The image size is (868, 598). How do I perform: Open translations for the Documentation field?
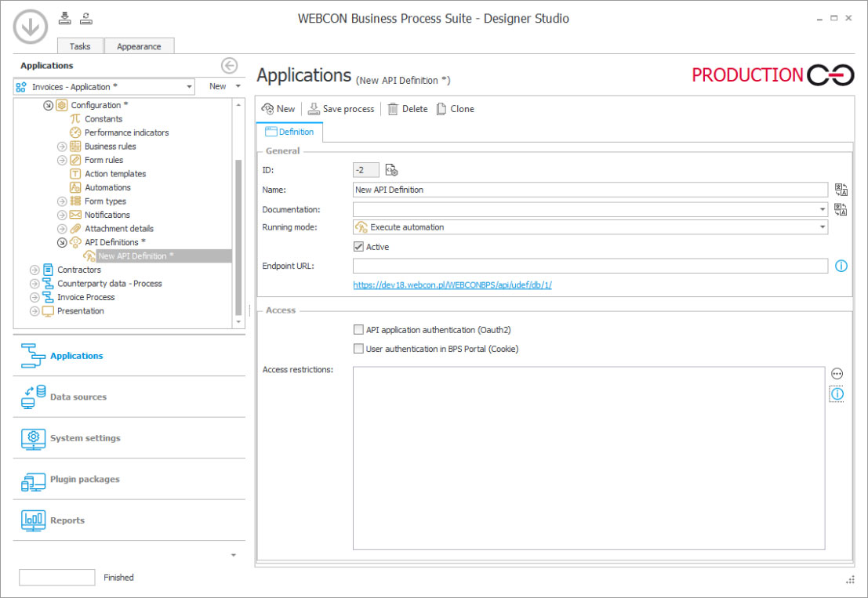pos(841,210)
